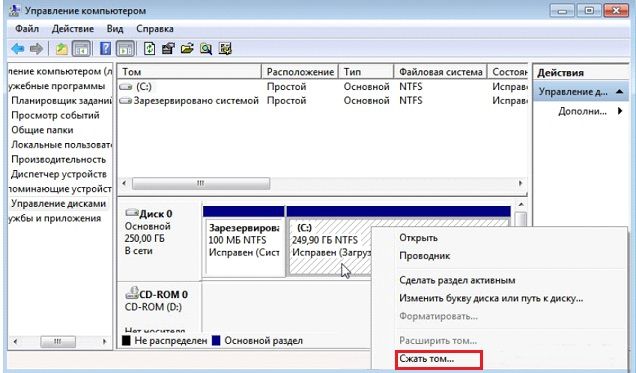Select Просмотр событий in the tree

(x=55, y=116)
